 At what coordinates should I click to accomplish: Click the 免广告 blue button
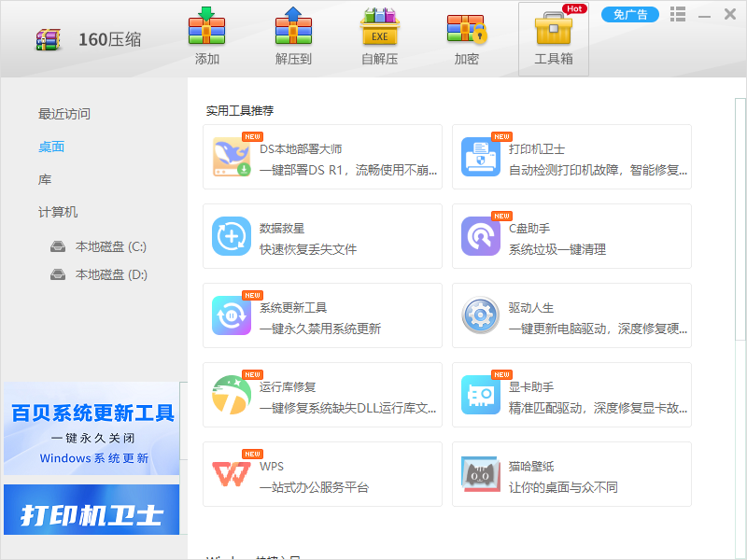coord(629,14)
